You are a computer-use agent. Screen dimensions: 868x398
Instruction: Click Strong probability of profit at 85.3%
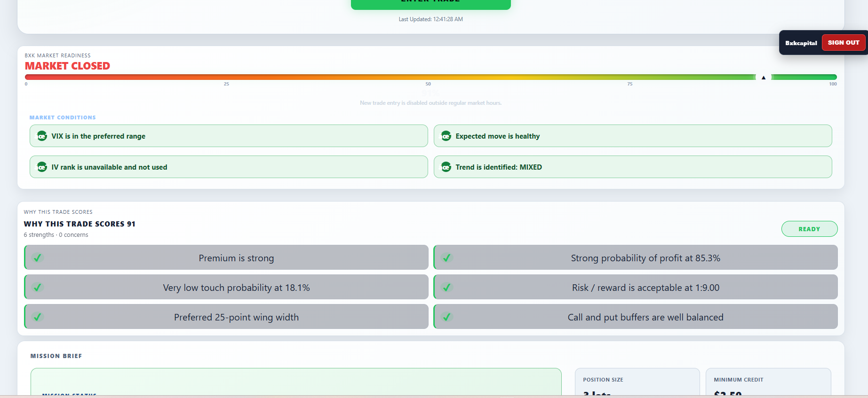636,257
